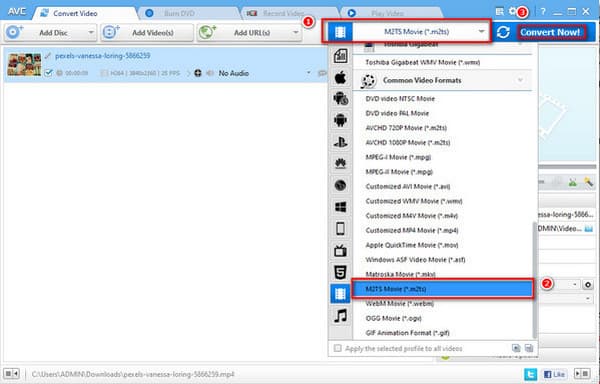The width and height of the screenshot is (600, 384).
Task: Select the PlayStation devices category icon
Action: (x=340, y=142)
